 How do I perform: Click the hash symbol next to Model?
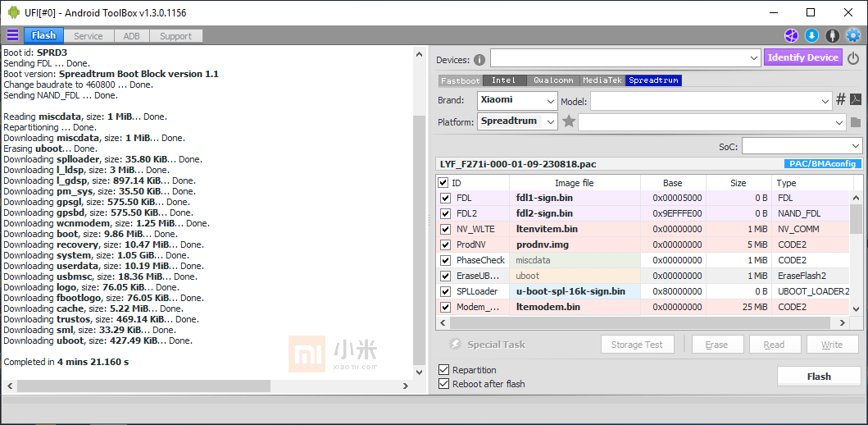click(840, 100)
